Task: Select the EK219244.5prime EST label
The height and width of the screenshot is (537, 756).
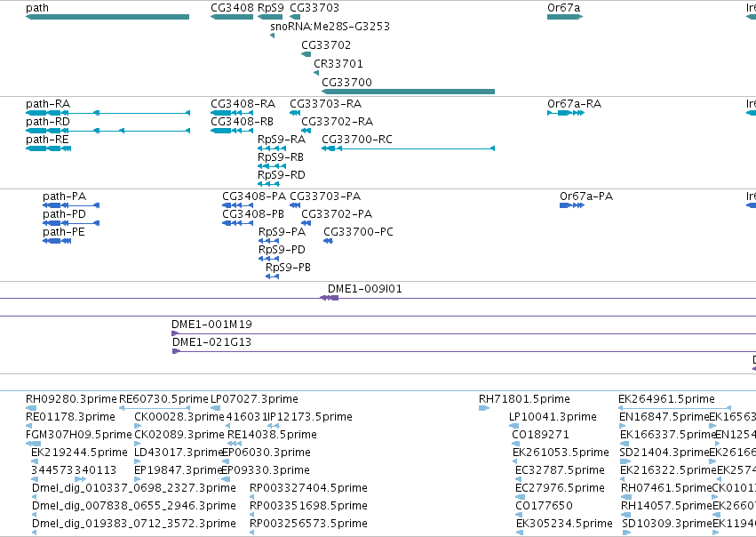Action: pos(79,453)
